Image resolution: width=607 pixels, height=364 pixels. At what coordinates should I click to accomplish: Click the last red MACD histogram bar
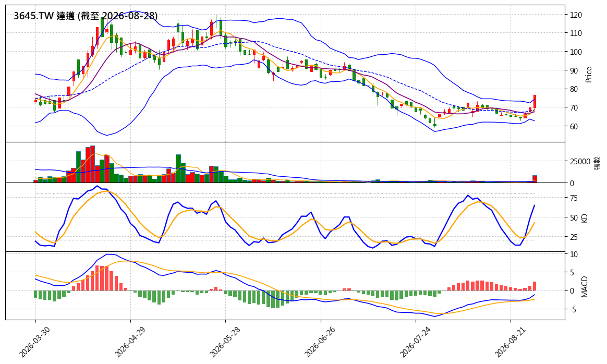[x=535, y=286]
